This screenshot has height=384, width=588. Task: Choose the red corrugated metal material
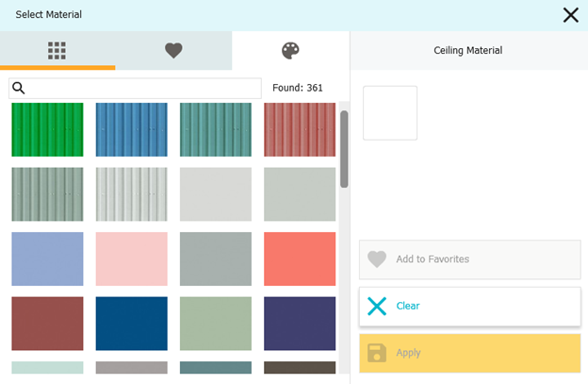(300, 129)
